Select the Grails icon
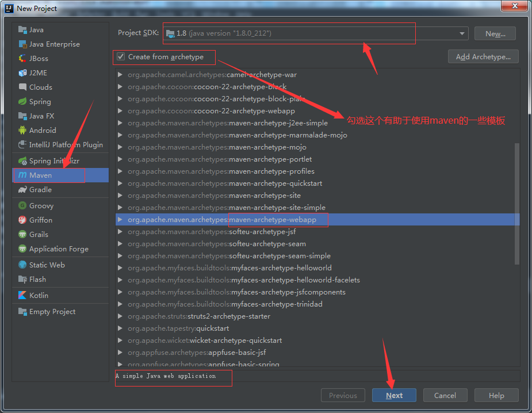Viewport: 532px width, 413px height. click(x=22, y=235)
